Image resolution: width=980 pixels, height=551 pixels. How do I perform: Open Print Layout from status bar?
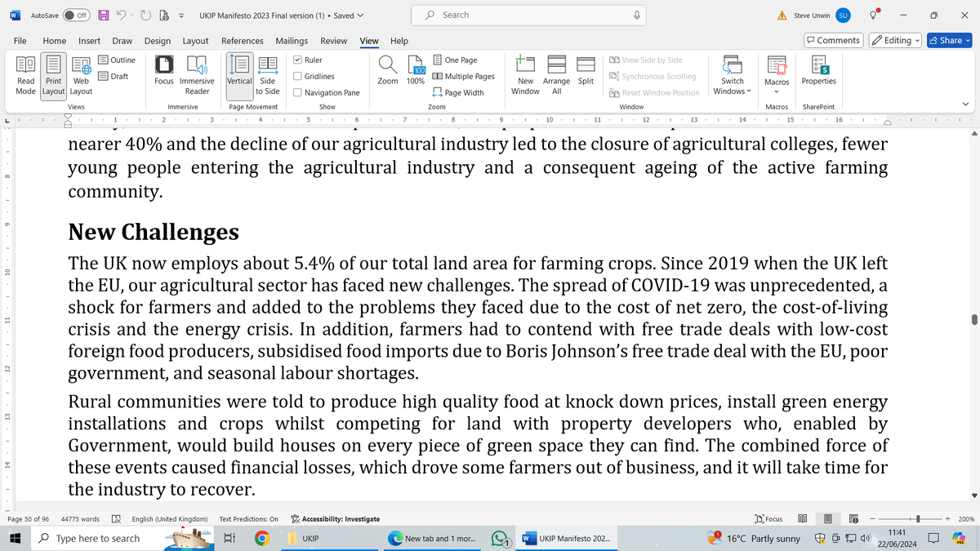827,518
